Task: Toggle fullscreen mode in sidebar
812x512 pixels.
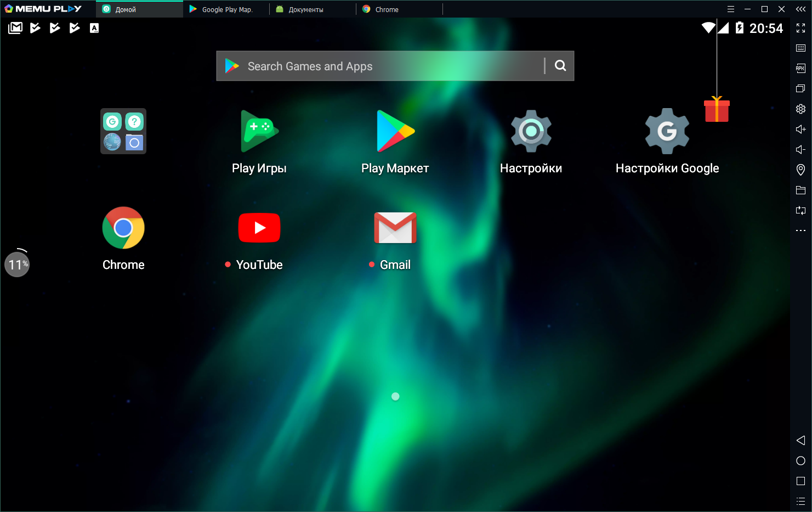Action: pyautogui.click(x=800, y=28)
